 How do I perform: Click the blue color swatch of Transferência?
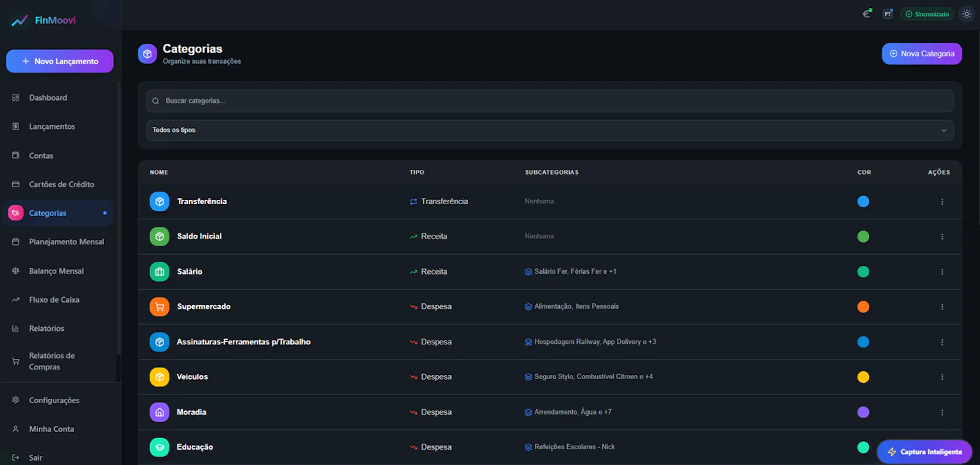point(863,202)
